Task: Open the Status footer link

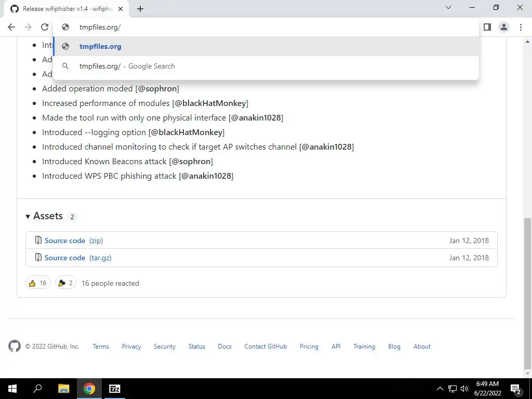Action: [197, 347]
